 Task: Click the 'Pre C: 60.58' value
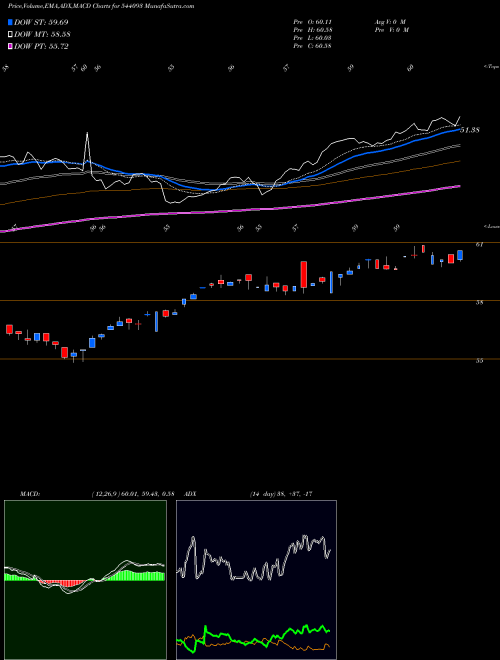(x=312, y=46)
